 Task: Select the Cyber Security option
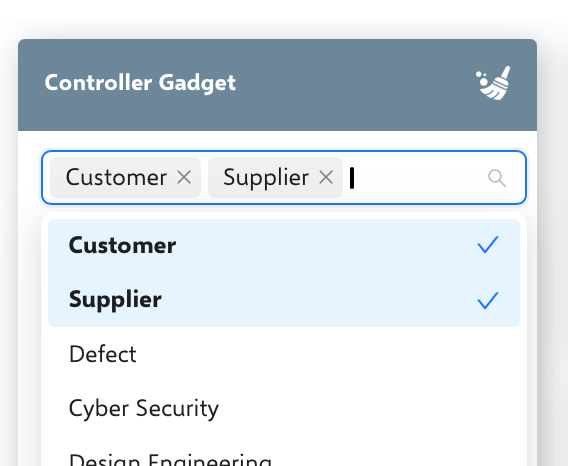pos(284,408)
